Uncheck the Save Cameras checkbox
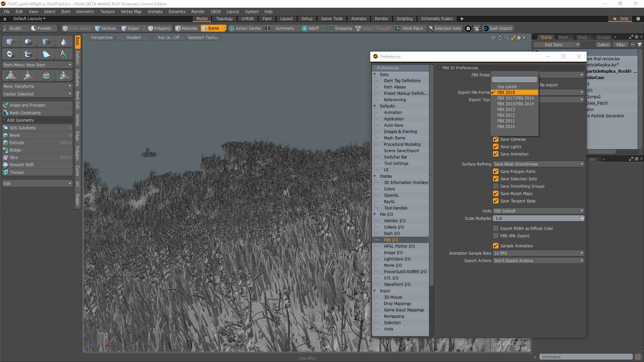The height and width of the screenshot is (362, 644). 495,139
